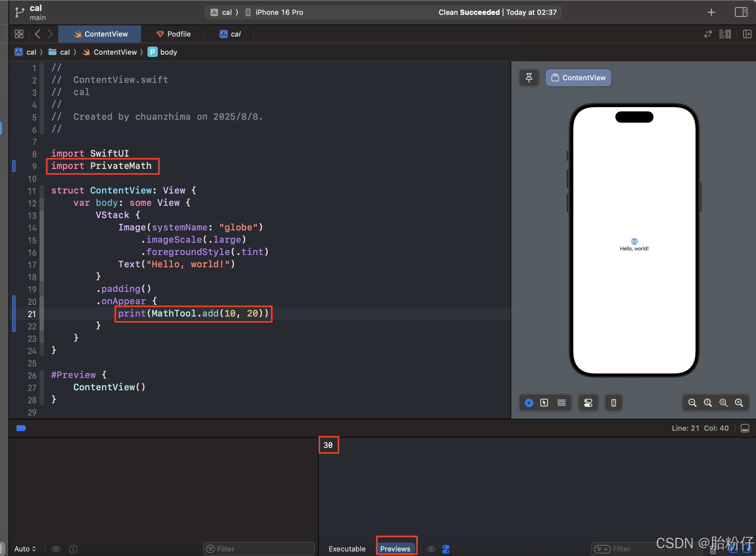Screen dimensions: 756x556
Task: Switch to the Podfile tab
Action: [x=174, y=34]
